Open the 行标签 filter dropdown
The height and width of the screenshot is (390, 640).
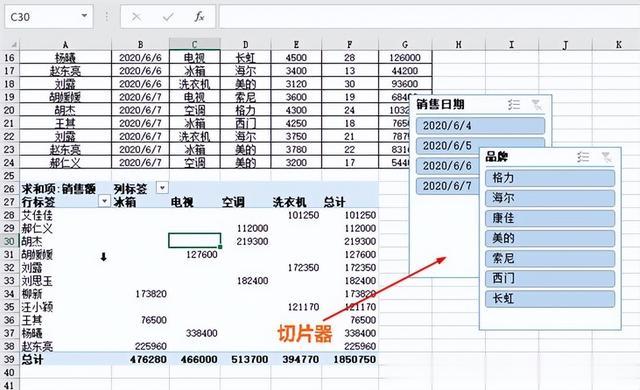[x=104, y=201]
